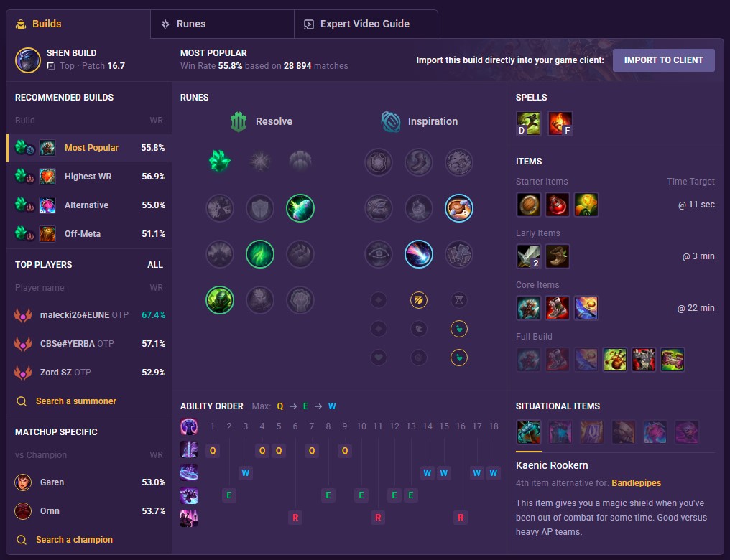Click the Thornmail icon in Full Build
The height and width of the screenshot is (560, 730).
click(643, 360)
